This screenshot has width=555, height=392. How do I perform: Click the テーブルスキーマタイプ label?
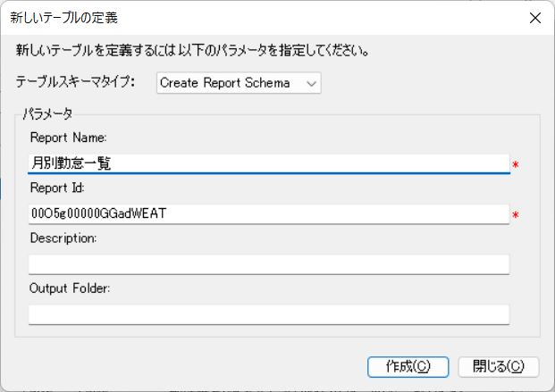74,83
